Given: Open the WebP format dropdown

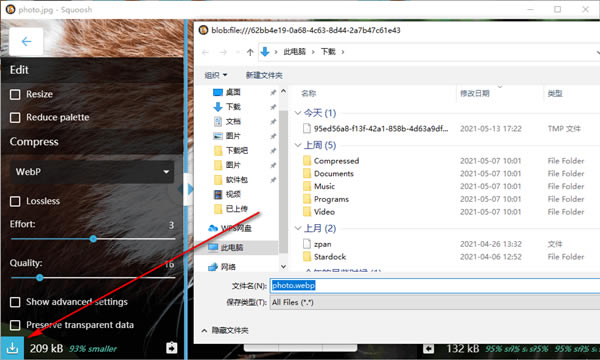Looking at the screenshot, I should pyautogui.click(x=92, y=172).
